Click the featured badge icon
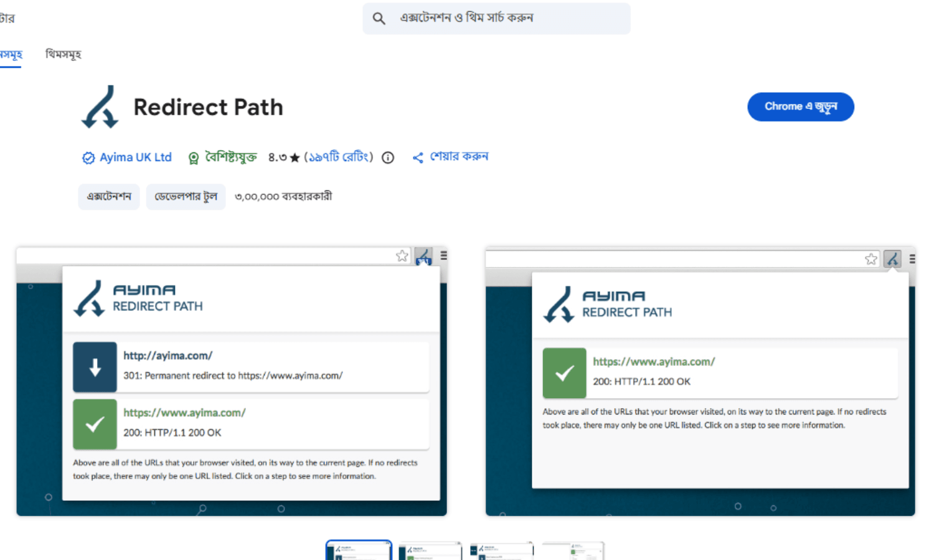Screen dimensions: 934x560 point(194,158)
